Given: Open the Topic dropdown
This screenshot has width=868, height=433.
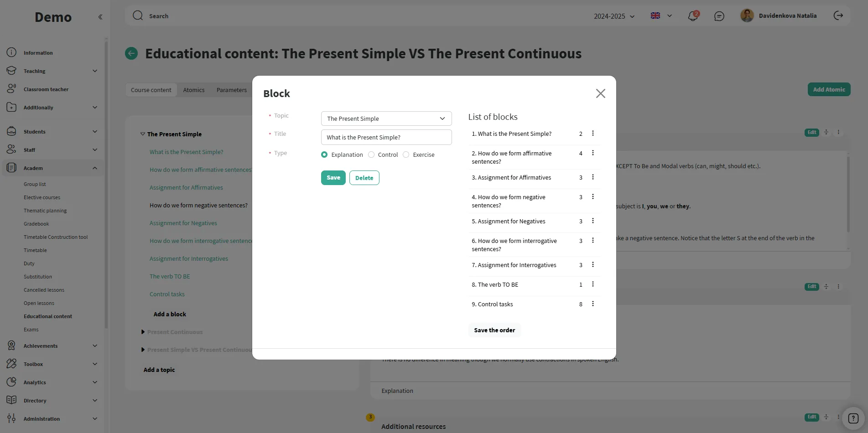Looking at the screenshot, I should (386, 119).
